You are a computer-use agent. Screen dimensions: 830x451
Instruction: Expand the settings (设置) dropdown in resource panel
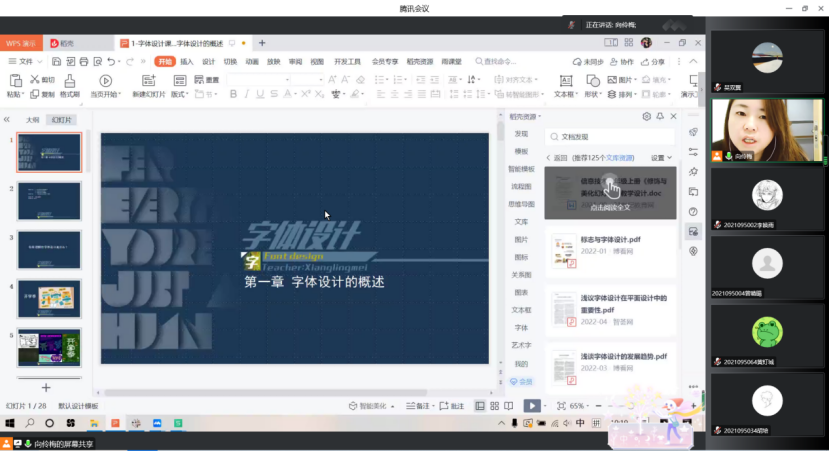[661, 158]
